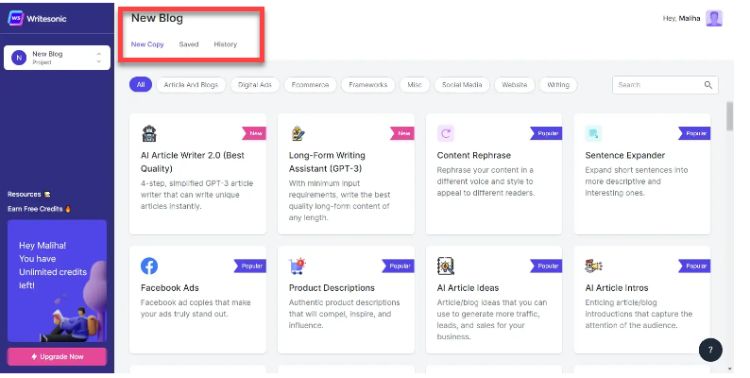
Task: Open the Facebook Ads title
Action: pyautogui.click(x=170, y=288)
